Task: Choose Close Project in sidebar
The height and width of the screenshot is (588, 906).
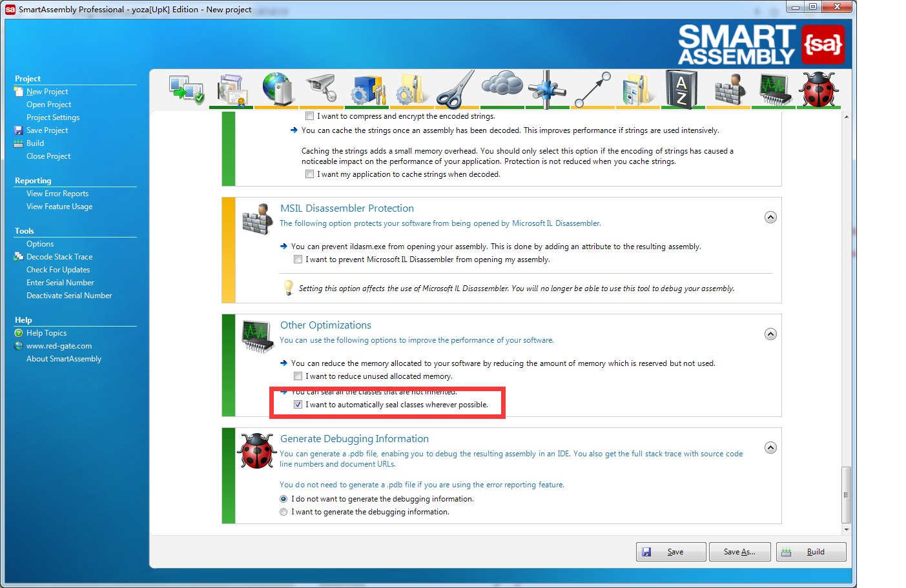Action: point(48,156)
